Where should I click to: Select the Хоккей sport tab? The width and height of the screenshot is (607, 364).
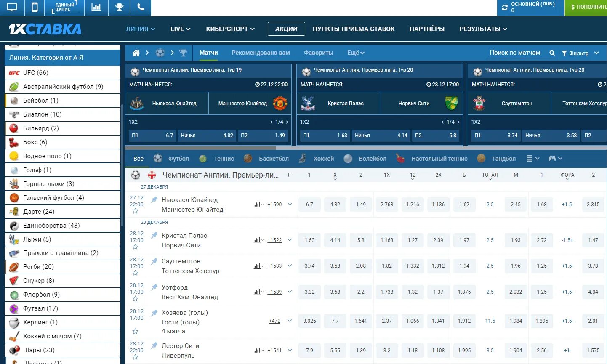pos(316,159)
